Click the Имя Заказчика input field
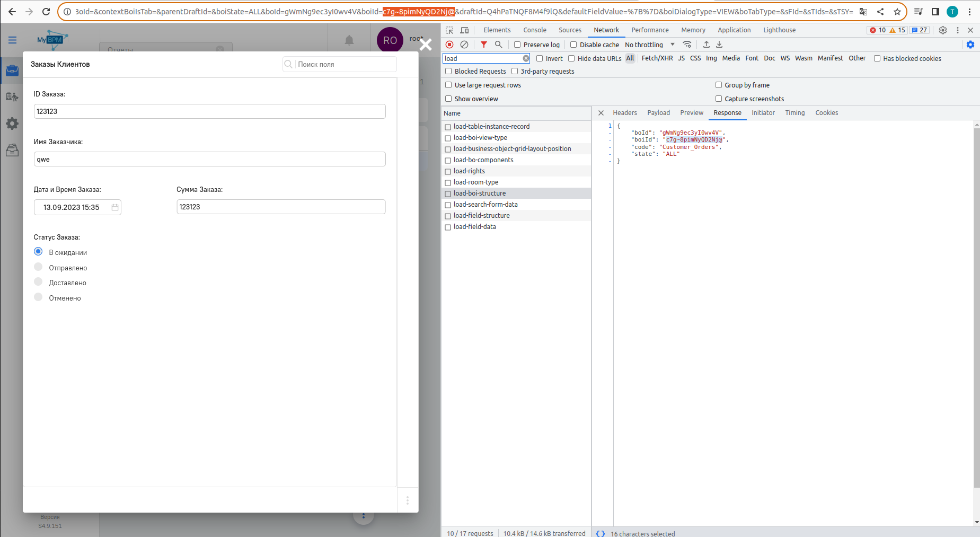 [x=209, y=160]
